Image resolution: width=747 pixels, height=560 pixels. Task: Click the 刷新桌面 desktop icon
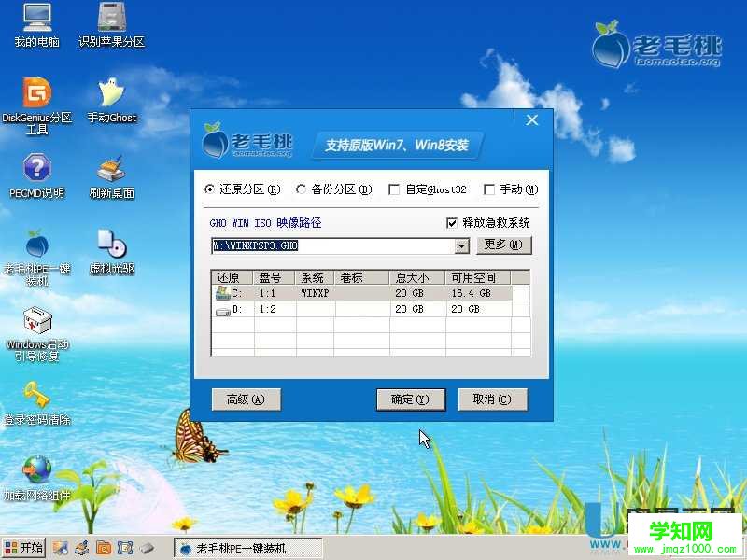[111, 176]
